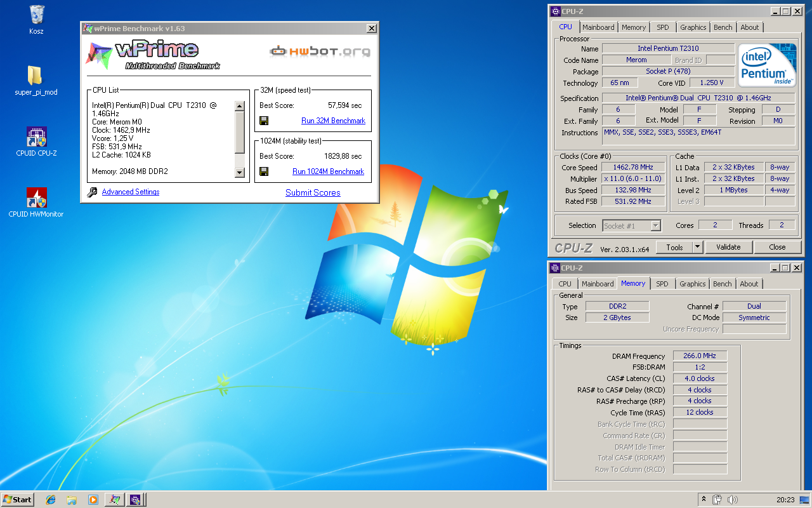Screen dimensions: 812x508
Task: Switch to SPD tab in top CPU-Z window
Action: (x=662, y=27)
